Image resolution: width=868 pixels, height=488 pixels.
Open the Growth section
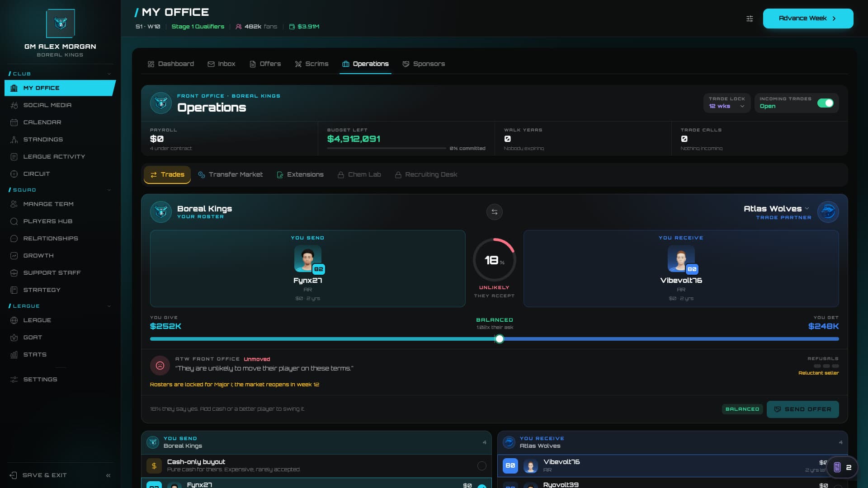[60, 256]
